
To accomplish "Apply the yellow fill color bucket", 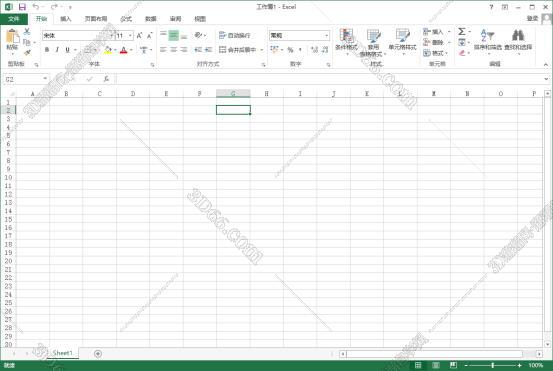I will click(108, 50).
